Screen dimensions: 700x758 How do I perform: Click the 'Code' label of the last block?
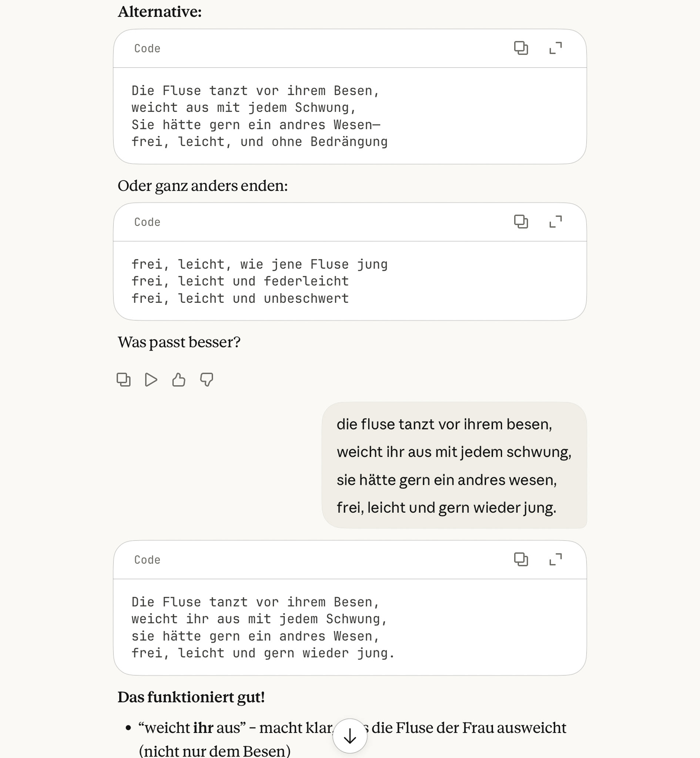(x=147, y=560)
